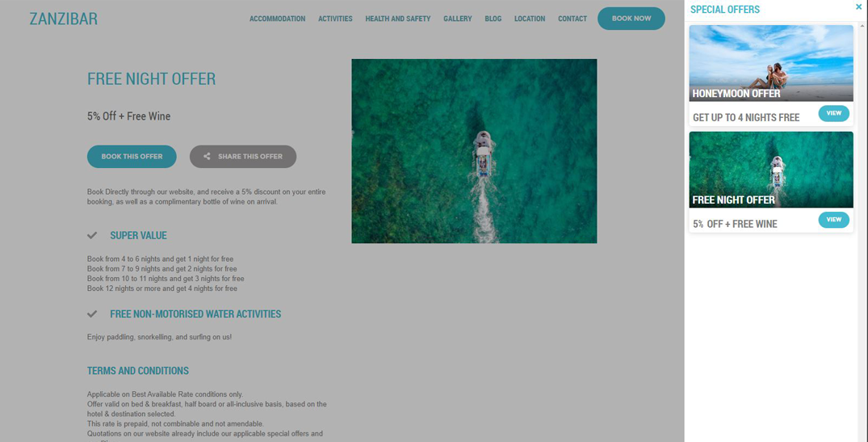This screenshot has height=442, width=868.
Task: Click the large boat photo on the page
Action: pos(474,150)
